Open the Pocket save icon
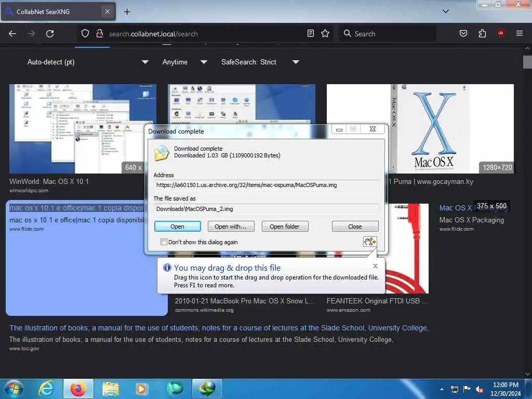 [x=463, y=33]
